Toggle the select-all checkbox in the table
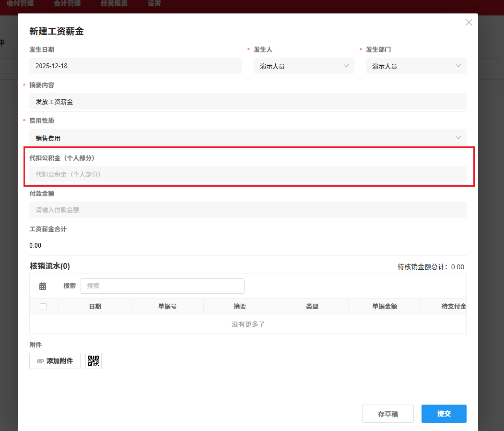 pyautogui.click(x=44, y=306)
